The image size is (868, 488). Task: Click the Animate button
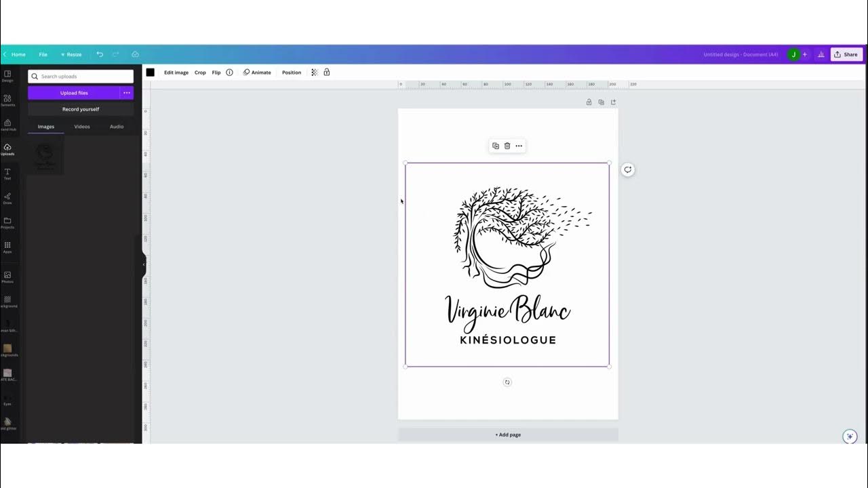[257, 73]
